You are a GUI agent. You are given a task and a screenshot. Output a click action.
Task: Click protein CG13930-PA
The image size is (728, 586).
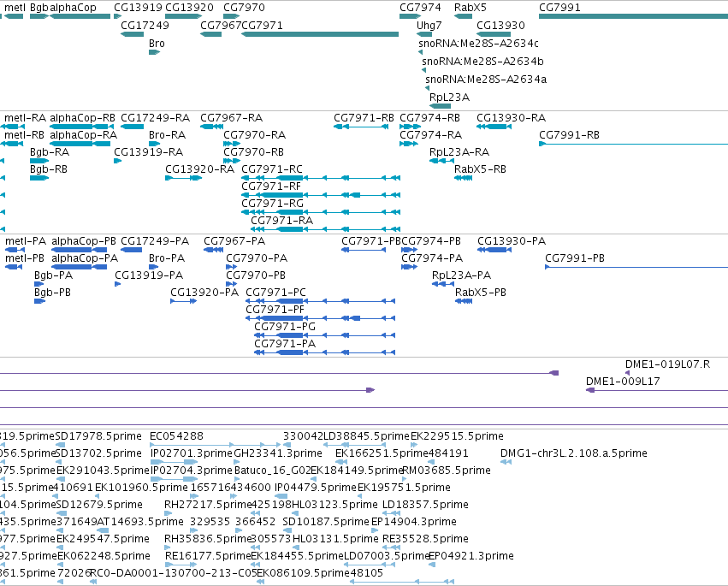(512, 241)
